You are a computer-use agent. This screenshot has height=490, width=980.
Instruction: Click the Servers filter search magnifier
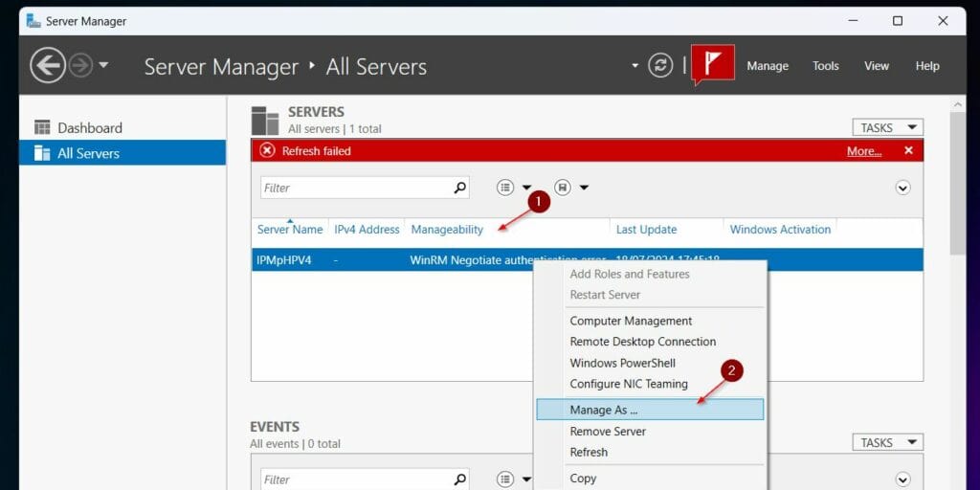(459, 188)
